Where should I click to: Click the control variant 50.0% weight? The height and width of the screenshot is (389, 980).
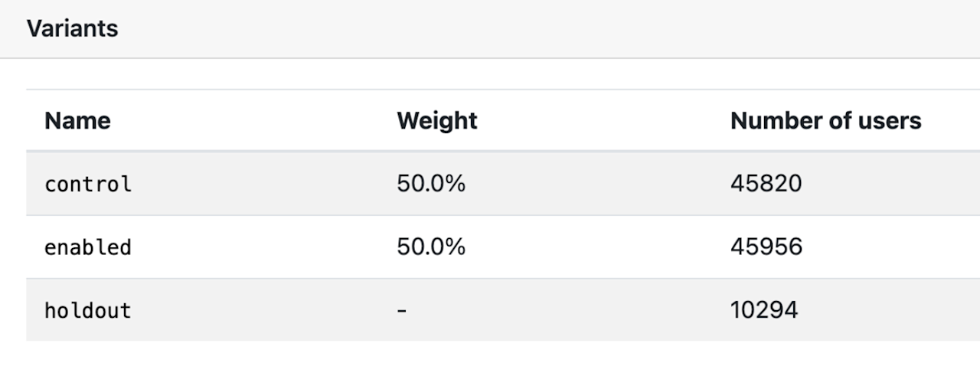431,184
